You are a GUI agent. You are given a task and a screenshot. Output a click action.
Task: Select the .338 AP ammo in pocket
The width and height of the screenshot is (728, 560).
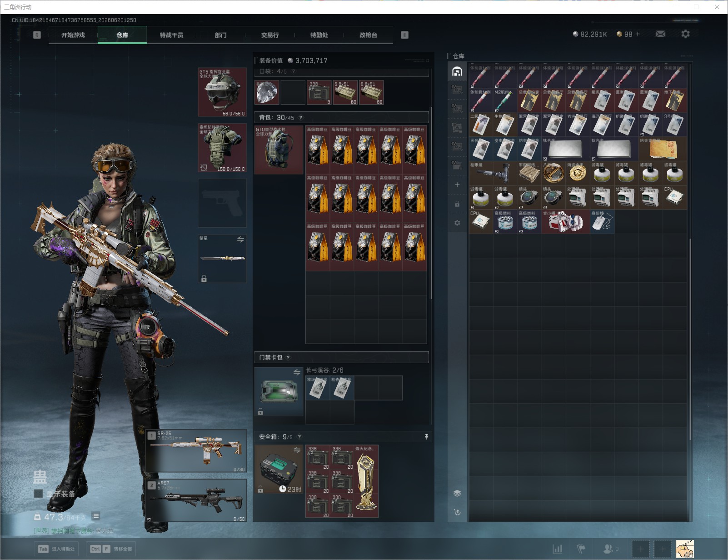[319, 93]
